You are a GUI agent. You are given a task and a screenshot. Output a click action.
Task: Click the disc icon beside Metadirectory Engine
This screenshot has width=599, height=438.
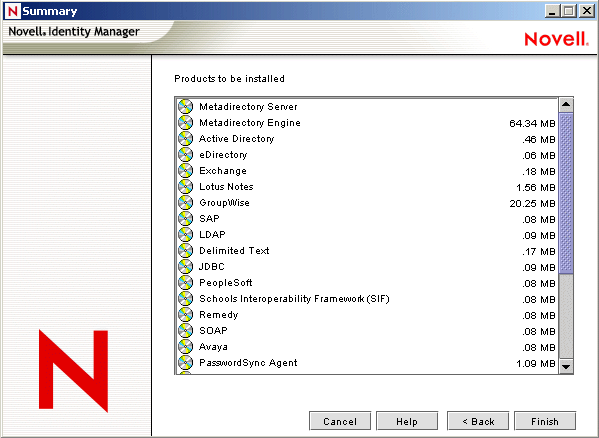pos(186,123)
